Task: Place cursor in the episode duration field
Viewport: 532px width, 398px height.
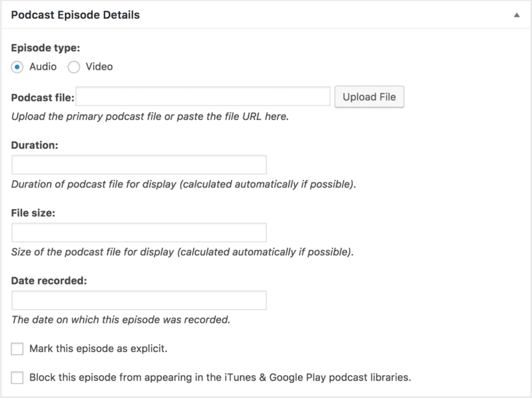Action: [x=138, y=164]
